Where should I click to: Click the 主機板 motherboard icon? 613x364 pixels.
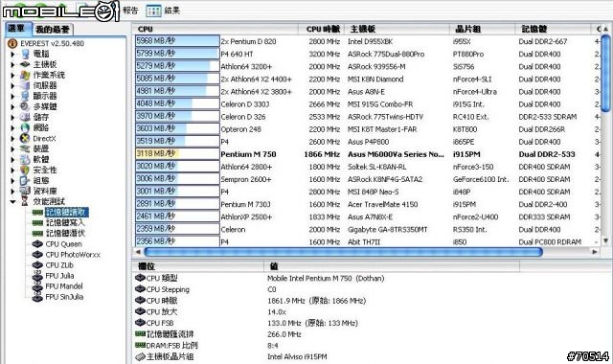[26, 64]
